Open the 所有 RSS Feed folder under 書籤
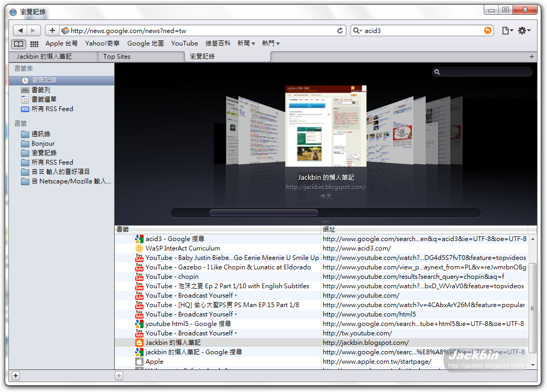The height and width of the screenshot is (392, 547). pyautogui.click(x=61, y=162)
